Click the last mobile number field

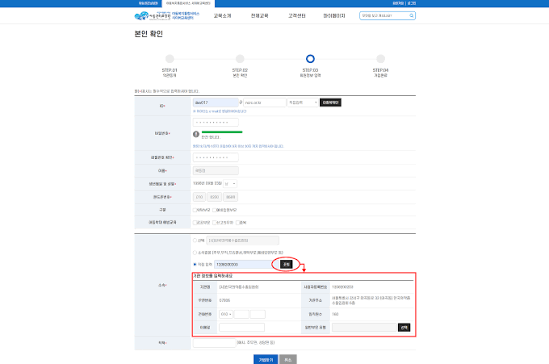tap(230, 197)
